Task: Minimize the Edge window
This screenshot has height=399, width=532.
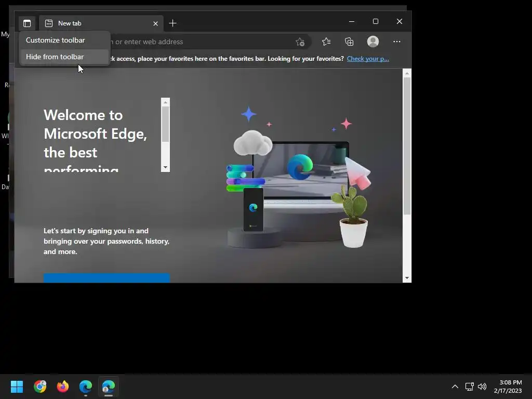Action: point(352,21)
